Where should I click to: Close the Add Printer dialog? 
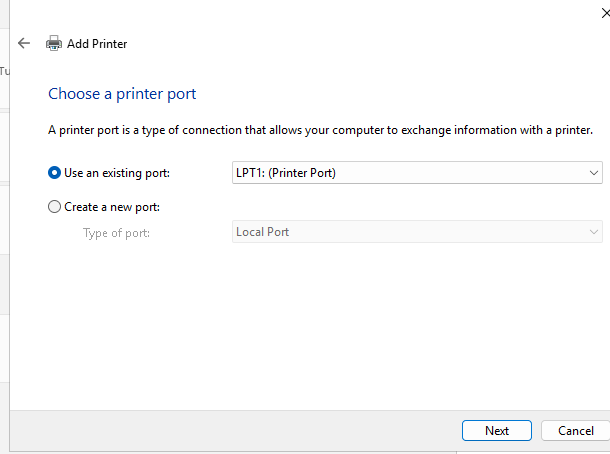pos(605,13)
